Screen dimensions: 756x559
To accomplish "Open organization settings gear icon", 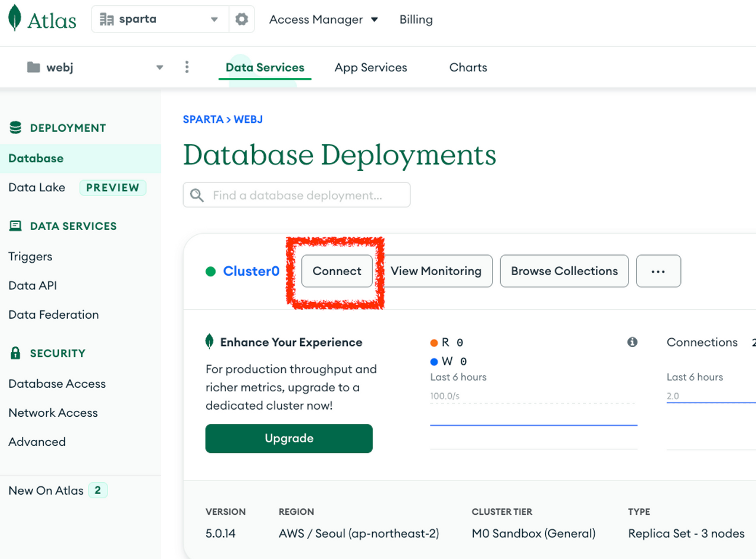I will [242, 19].
